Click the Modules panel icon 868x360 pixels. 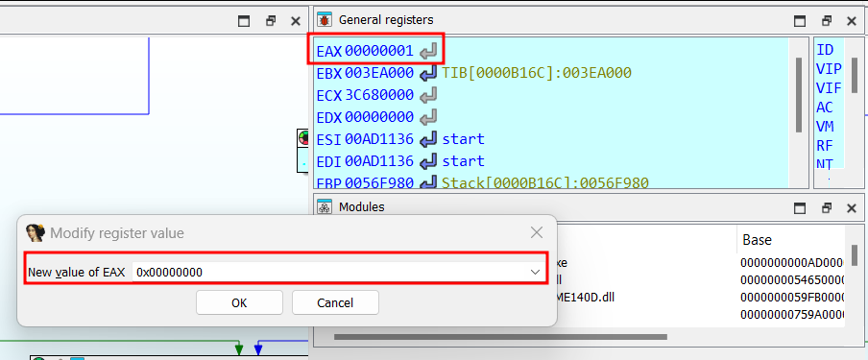(x=324, y=207)
